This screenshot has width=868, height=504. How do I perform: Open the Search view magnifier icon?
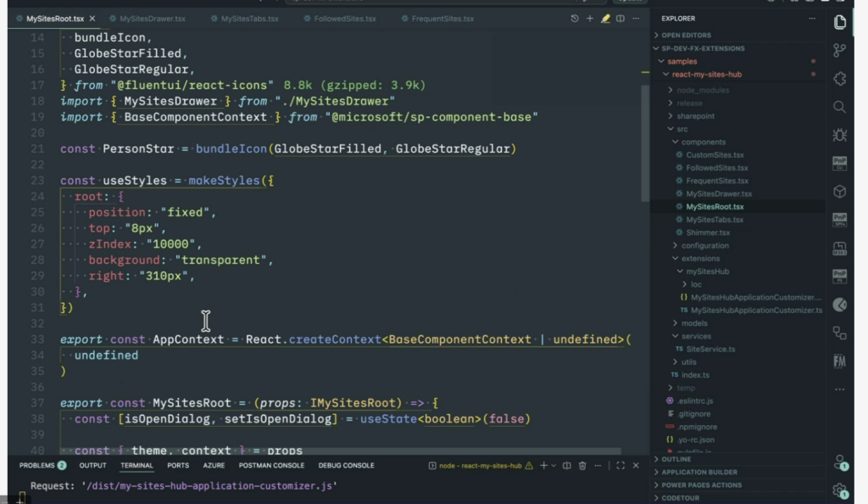pos(840,107)
